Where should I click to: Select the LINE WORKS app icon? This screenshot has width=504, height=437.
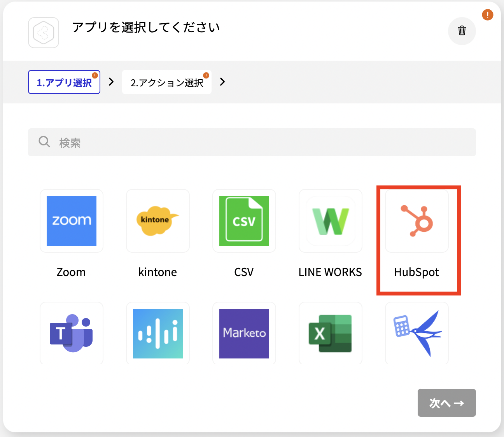[x=331, y=221]
